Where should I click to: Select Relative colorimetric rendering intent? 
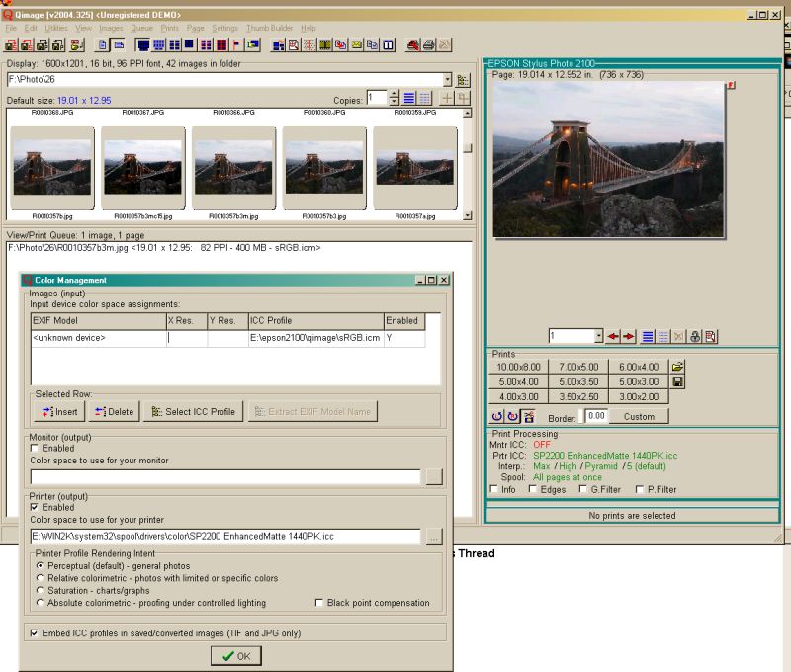pos(41,578)
